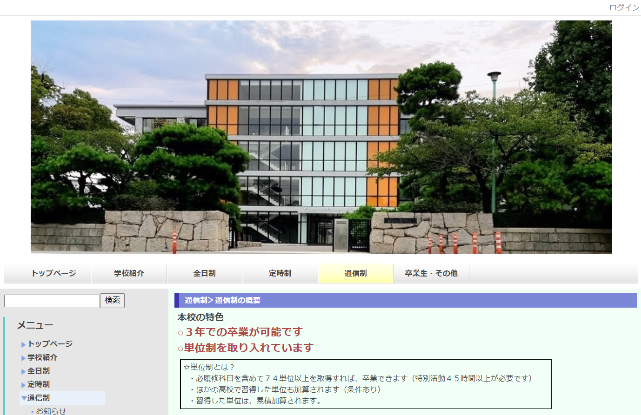Click the 検索 search button
Screen dimensions: 641x415
[x=112, y=301]
